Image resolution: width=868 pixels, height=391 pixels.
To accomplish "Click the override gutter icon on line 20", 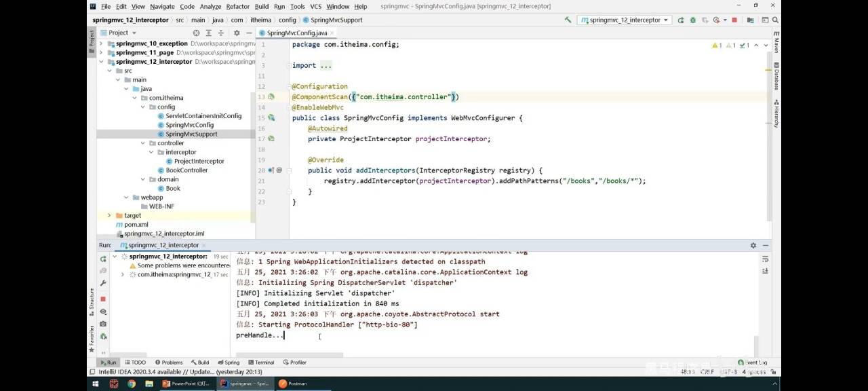I will click(271, 170).
